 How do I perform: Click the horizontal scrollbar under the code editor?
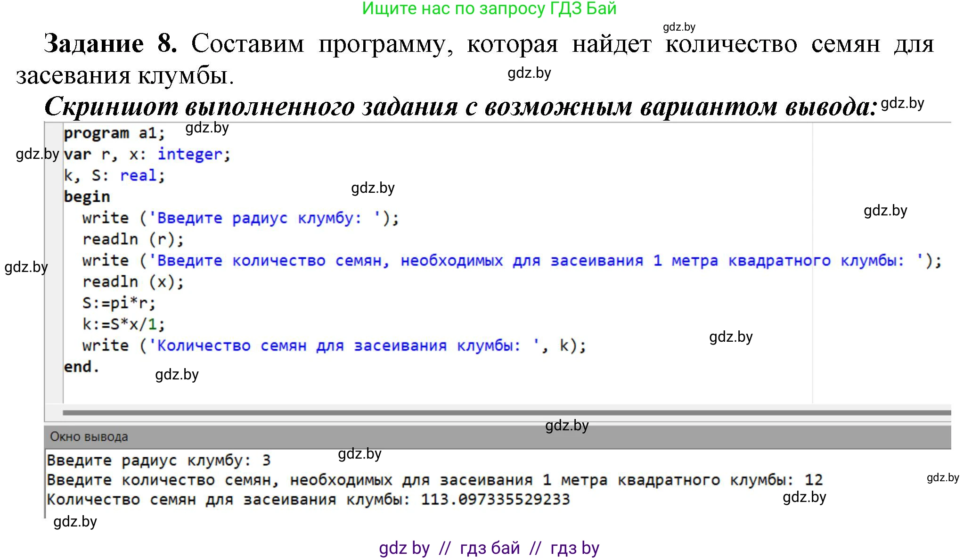pyautogui.click(x=506, y=413)
